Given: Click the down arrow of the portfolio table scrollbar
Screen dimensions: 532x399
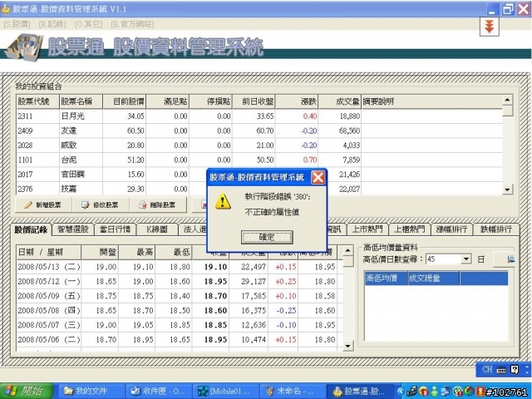Looking at the screenshot, I should (x=507, y=190).
